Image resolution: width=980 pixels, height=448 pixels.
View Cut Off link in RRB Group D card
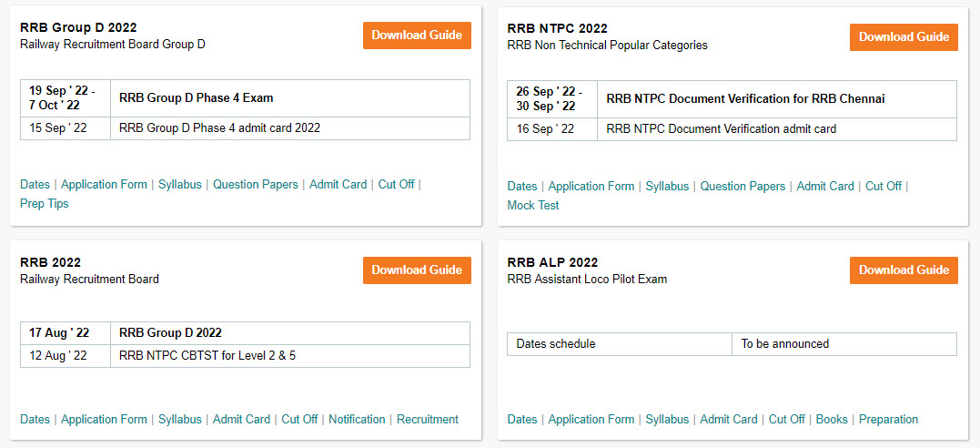396,184
